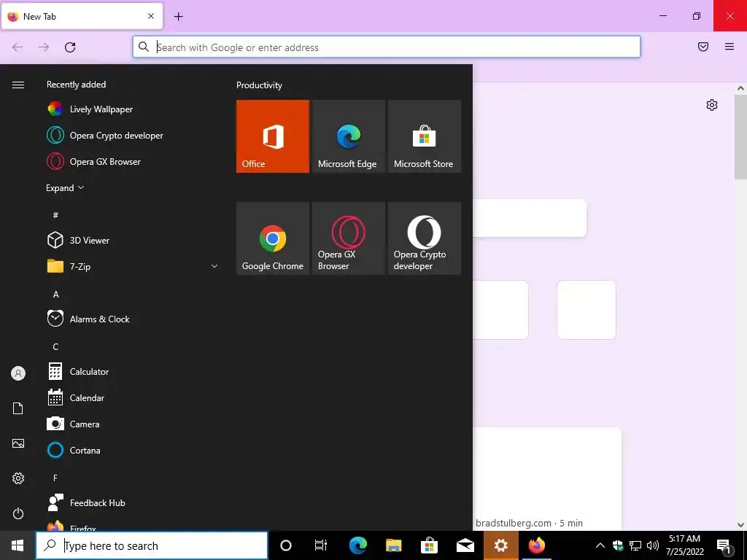The width and height of the screenshot is (747, 560).
Task: Open a new Firefox tab with plus
Action: 178,17
